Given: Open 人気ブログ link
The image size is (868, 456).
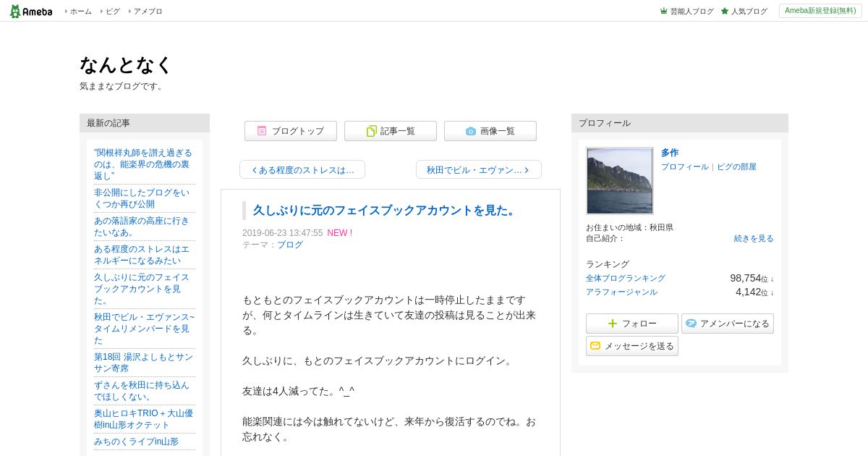Looking at the screenshot, I should [x=749, y=11].
